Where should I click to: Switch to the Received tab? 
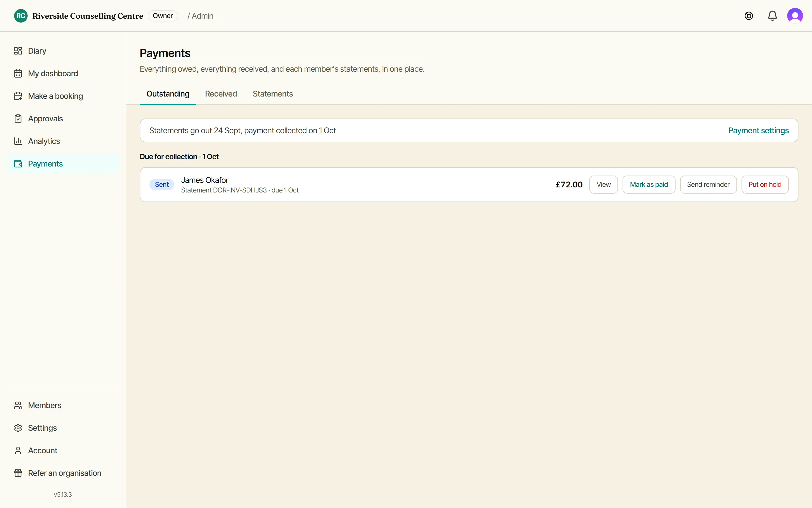(x=221, y=94)
